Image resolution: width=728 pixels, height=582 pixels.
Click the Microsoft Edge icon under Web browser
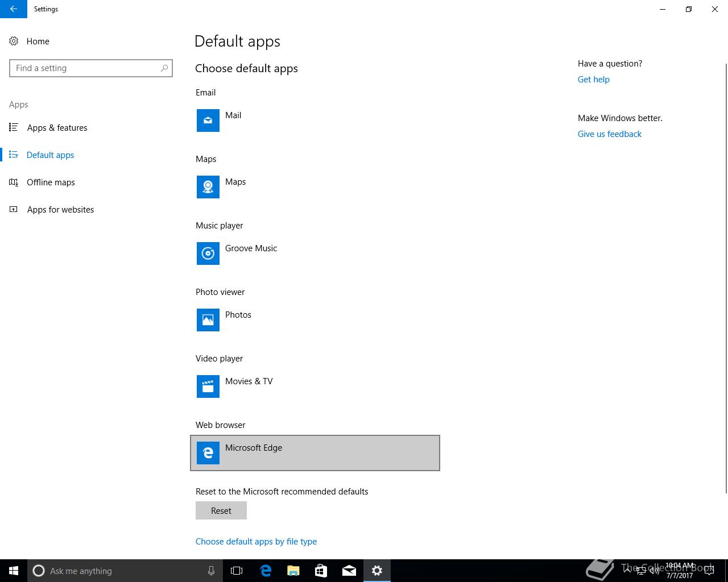click(208, 453)
